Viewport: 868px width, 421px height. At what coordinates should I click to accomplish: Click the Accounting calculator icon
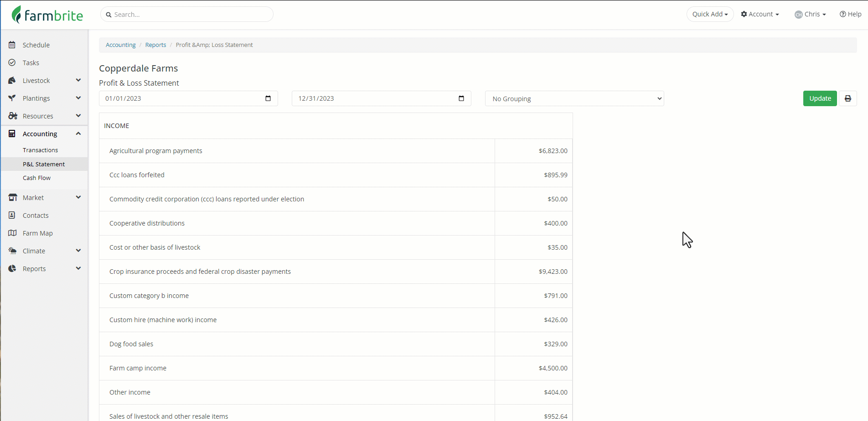tap(12, 133)
